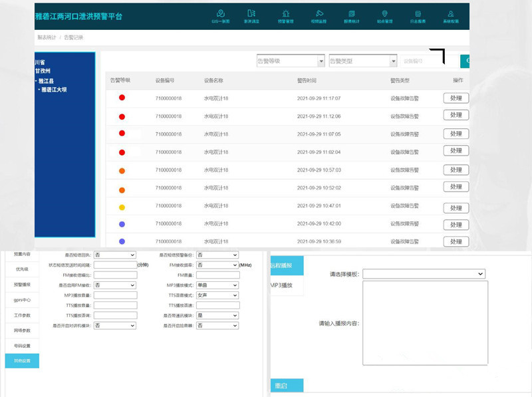532x397 pixels.
Task: Open the 请选择模板 template dropdown
Action: pos(423,273)
